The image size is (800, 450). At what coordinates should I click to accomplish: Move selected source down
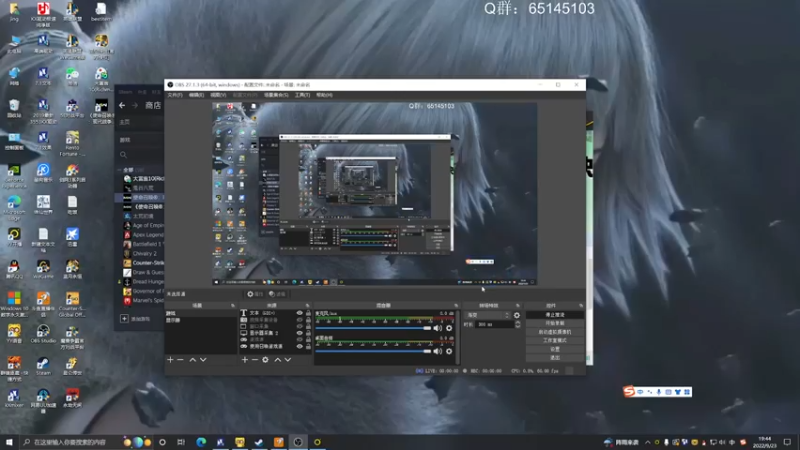pos(288,360)
